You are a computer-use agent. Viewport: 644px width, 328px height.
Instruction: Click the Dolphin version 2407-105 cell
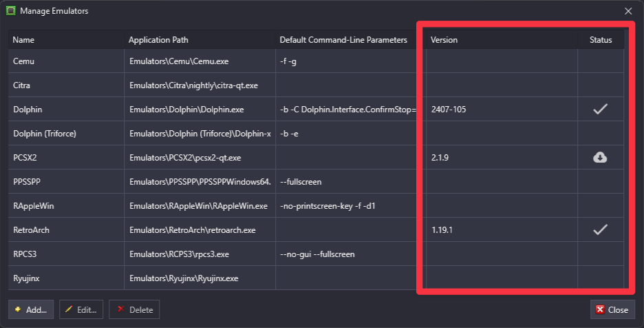pos(502,110)
